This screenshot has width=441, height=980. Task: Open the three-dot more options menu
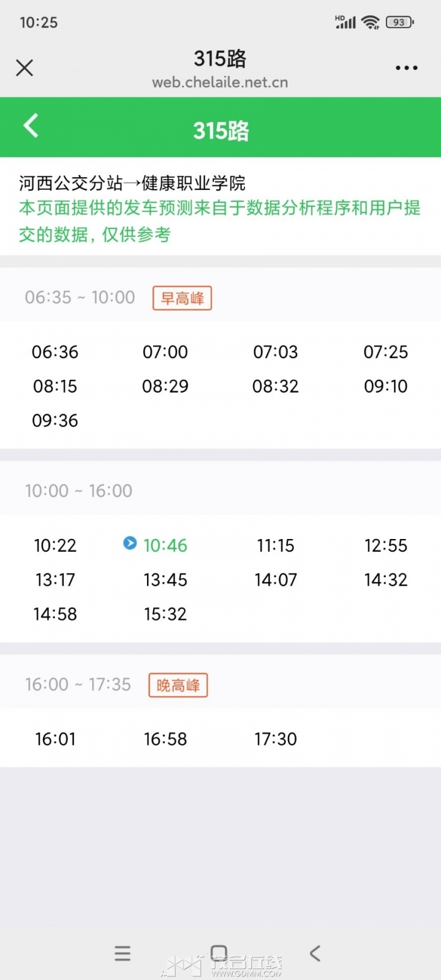click(x=407, y=68)
